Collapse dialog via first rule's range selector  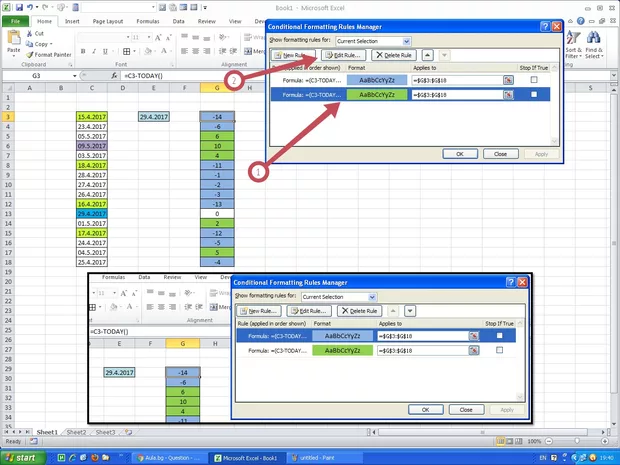click(x=508, y=80)
